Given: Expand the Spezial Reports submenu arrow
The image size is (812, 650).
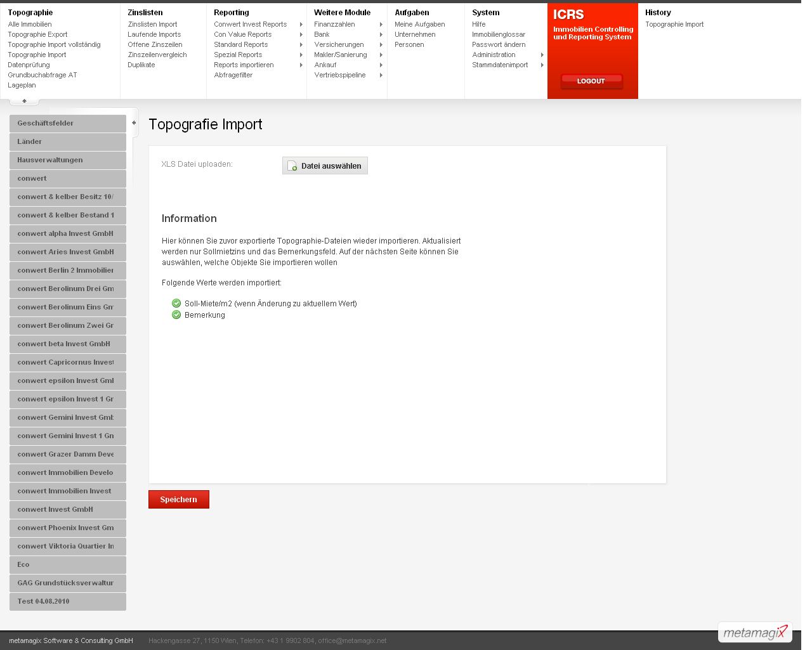Looking at the screenshot, I should click(x=301, y=55).
